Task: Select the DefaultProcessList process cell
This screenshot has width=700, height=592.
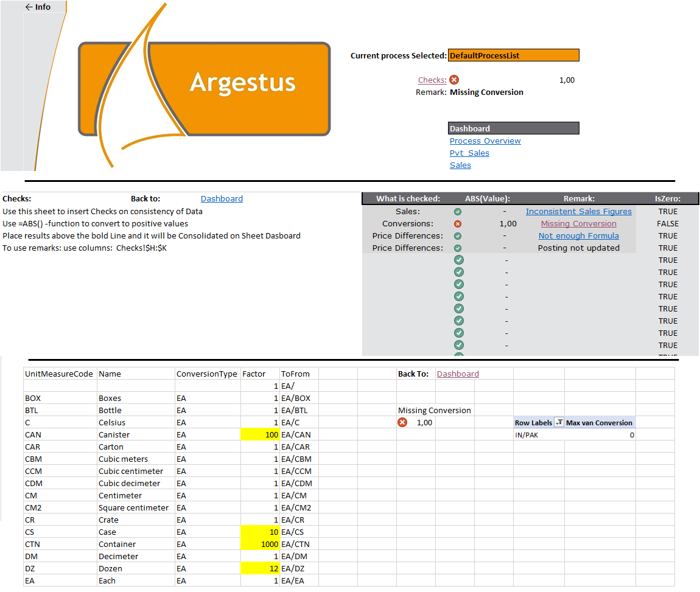Action: point(513,55)
